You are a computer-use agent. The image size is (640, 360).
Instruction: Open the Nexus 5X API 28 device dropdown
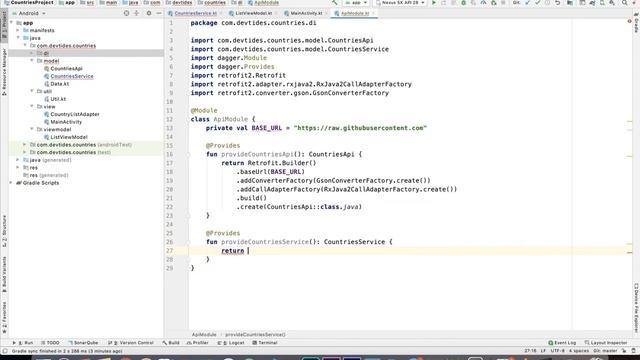pos(400,3)
